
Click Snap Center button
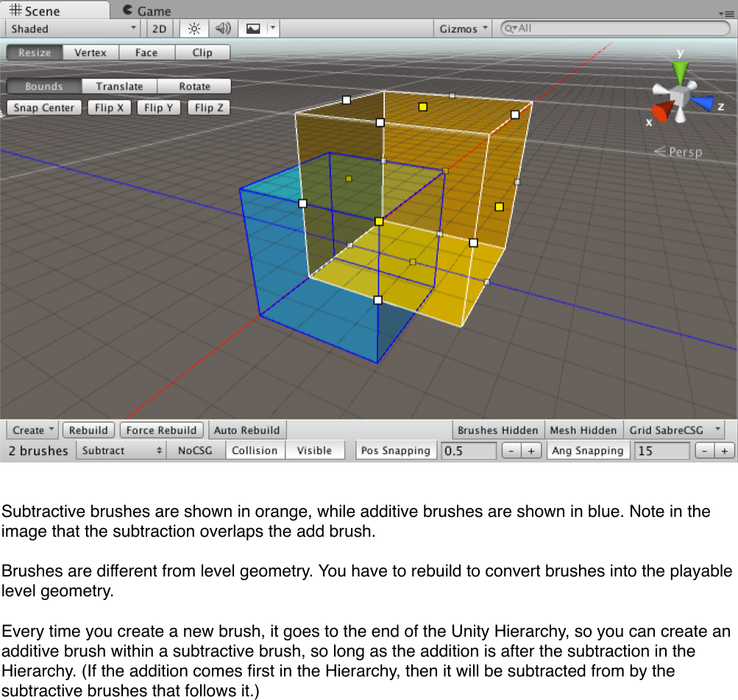click(44, 108)
